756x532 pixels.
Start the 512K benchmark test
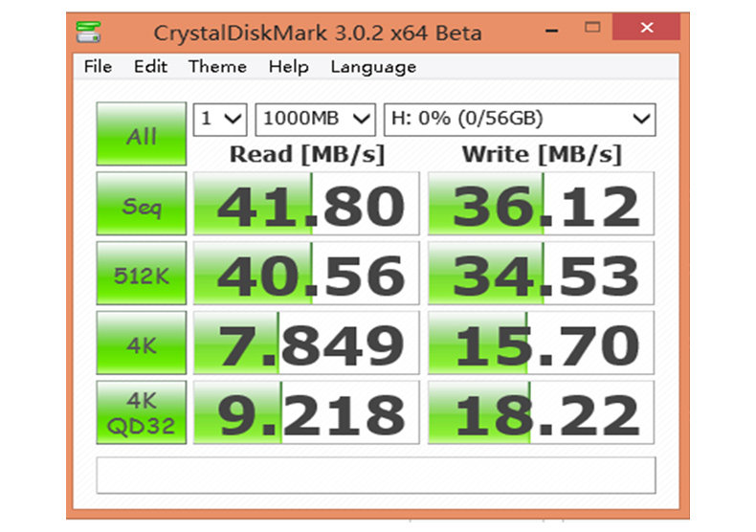[142, 274]
